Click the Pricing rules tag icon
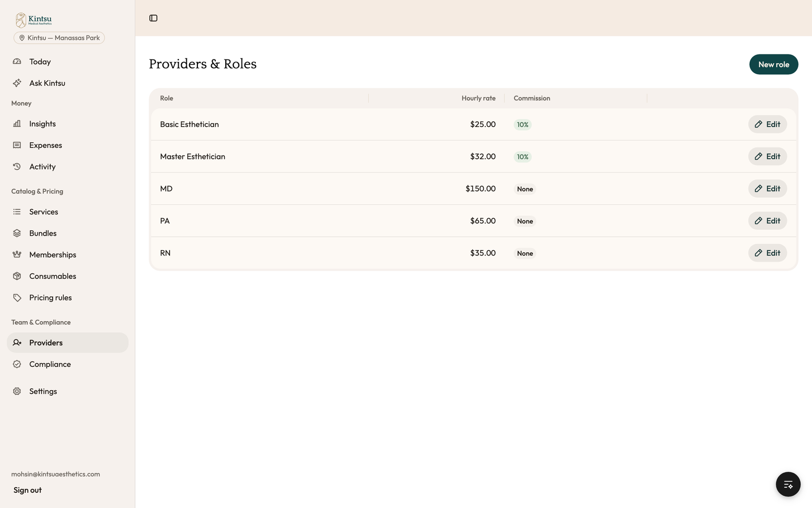This screenshot has height=508, width=812. pyautogui.click(x=17, y=298)
